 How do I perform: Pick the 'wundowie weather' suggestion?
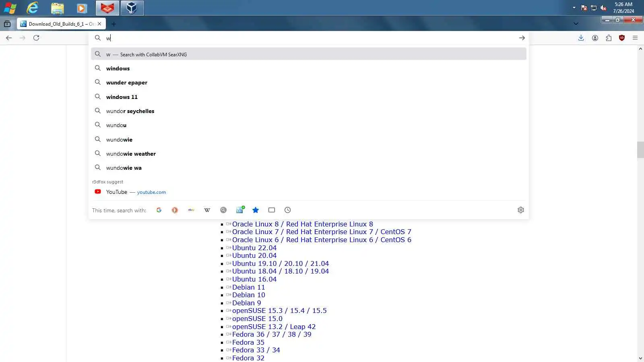point(309,154)
